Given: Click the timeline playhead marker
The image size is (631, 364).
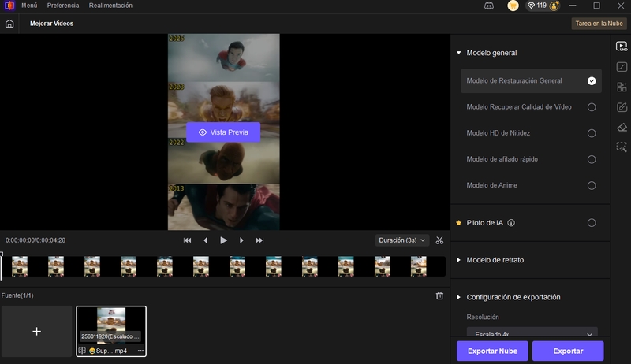Looking at the screenshot, I should click(x=2, y=254).
